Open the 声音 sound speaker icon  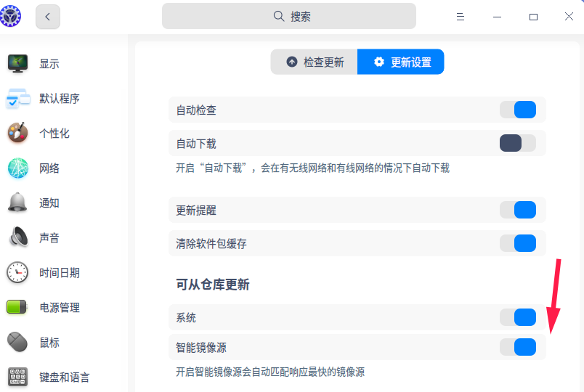click(17, 237)
